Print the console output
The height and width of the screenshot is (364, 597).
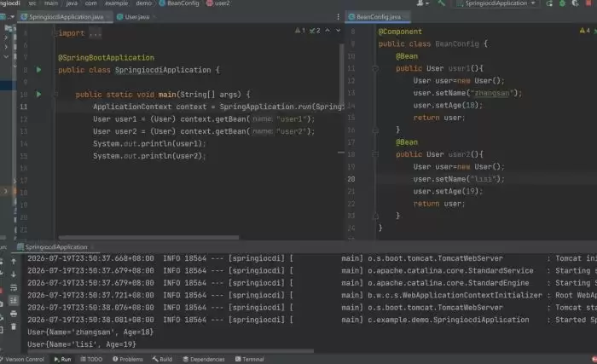coord(14,314)
